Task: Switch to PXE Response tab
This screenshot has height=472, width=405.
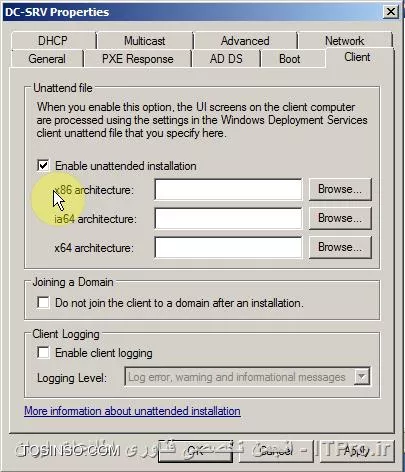Action: 137,59
